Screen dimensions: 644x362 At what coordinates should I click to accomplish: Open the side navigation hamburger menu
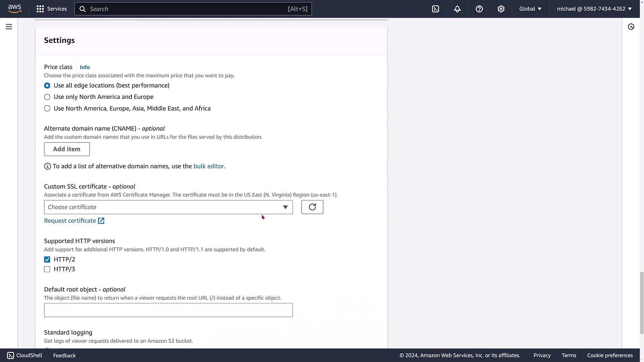tap(9, 27)
